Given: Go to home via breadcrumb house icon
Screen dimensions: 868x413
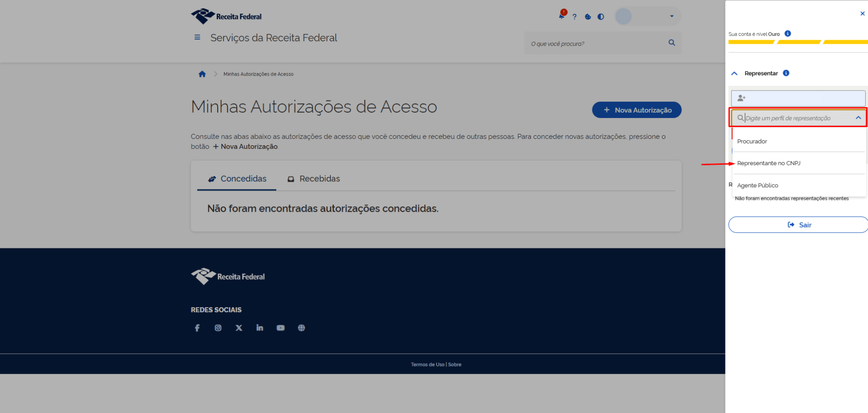Looking at the screenshot, I should point(202,74).
